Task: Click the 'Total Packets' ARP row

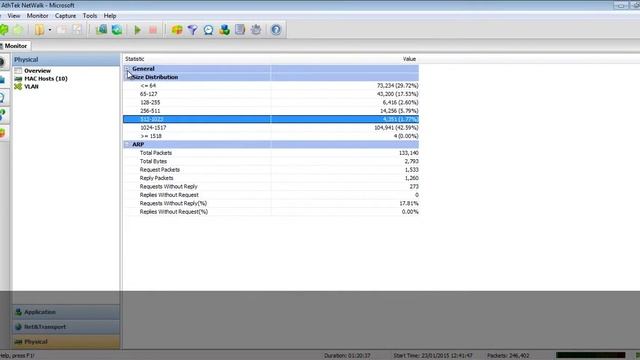Action: (x=271, y=153)
